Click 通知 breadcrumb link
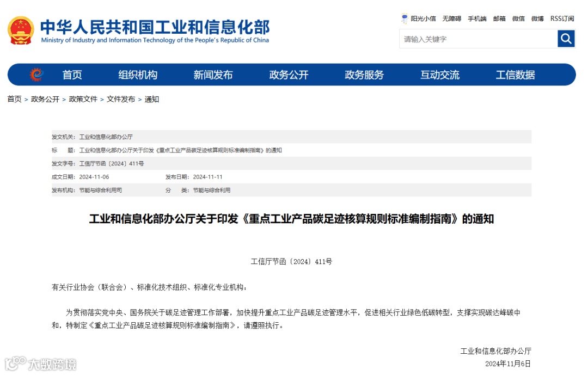 (151, 99)
